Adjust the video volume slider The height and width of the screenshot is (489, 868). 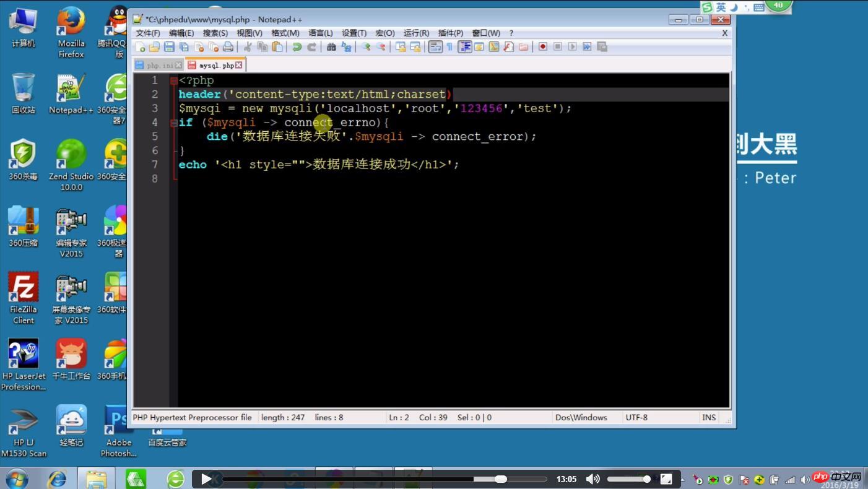[x=628, y=479]
